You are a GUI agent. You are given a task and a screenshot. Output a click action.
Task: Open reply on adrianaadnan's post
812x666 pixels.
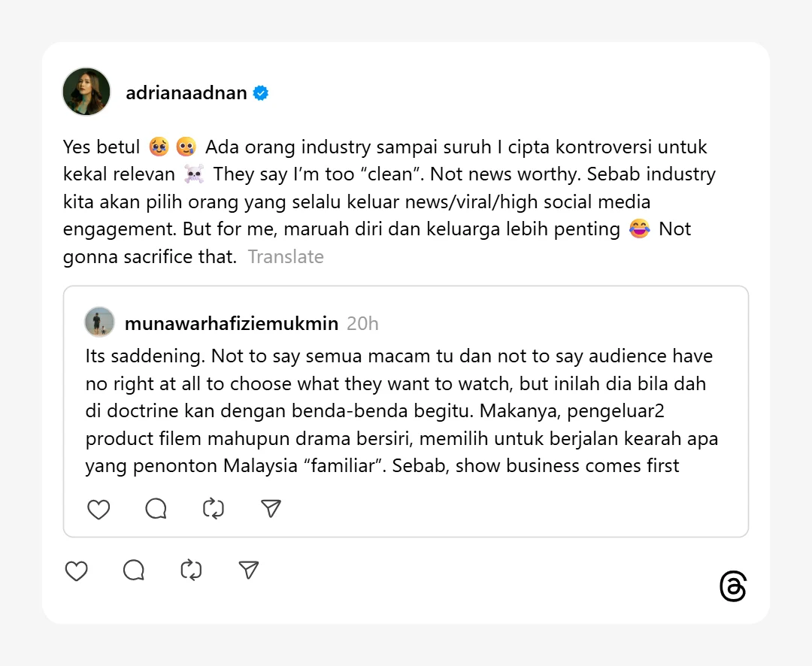[x=134, y=571]
